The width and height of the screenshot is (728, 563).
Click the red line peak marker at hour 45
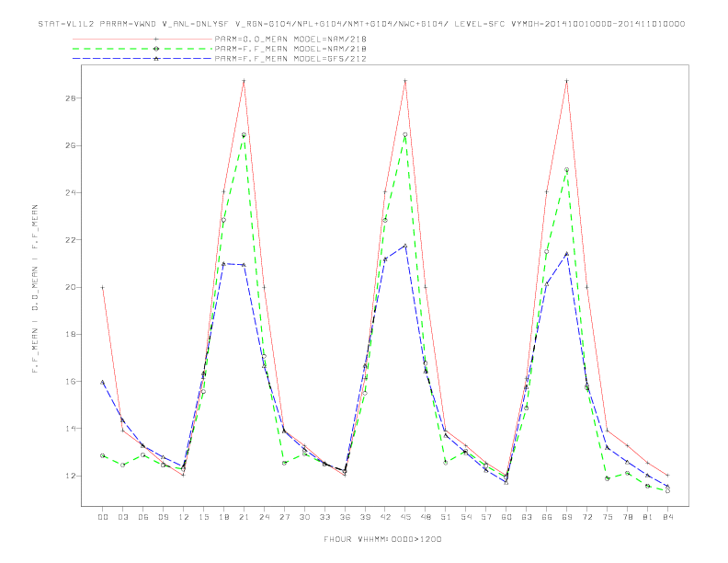[405, 81]
